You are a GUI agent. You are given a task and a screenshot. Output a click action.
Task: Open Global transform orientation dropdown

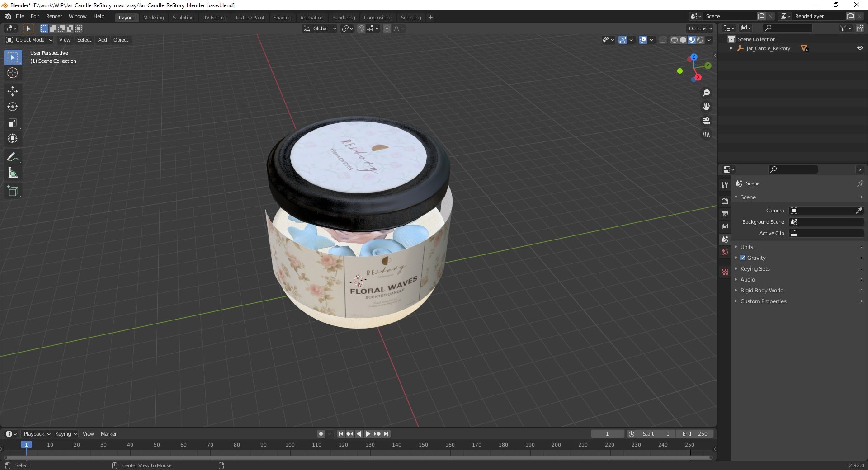320,28
